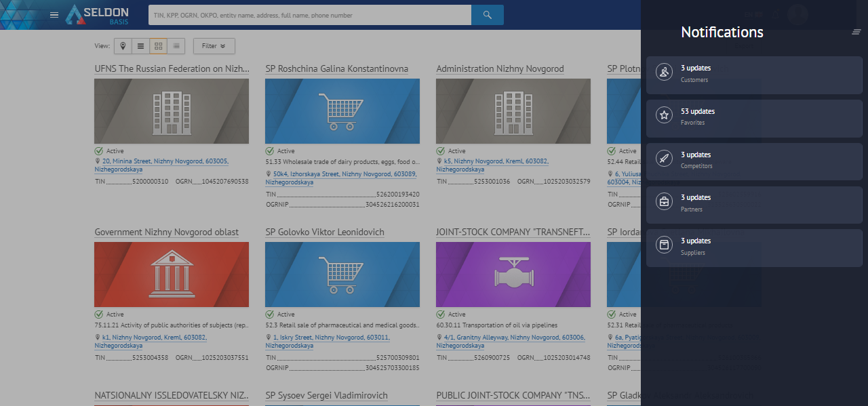Open SP Golovko Viktor Leonidovich link
Image resolution: width=868 pixels, height=406 pixels.
click(325, 232)
